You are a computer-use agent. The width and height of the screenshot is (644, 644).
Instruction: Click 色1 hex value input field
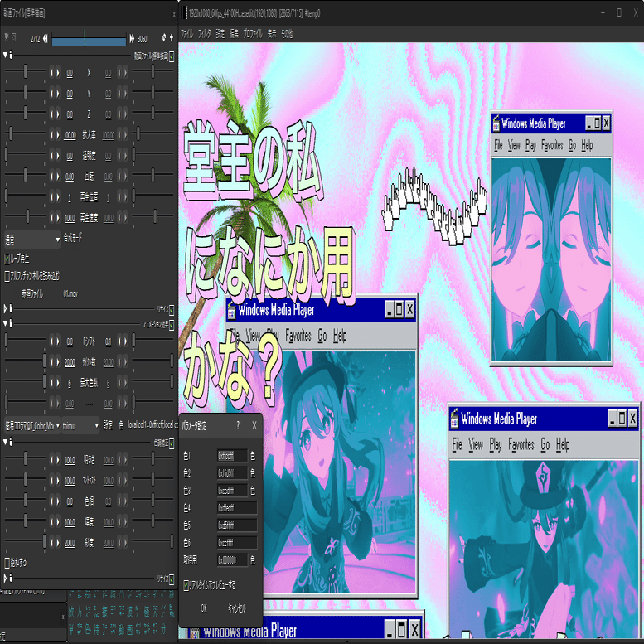(x=232, y=456)
